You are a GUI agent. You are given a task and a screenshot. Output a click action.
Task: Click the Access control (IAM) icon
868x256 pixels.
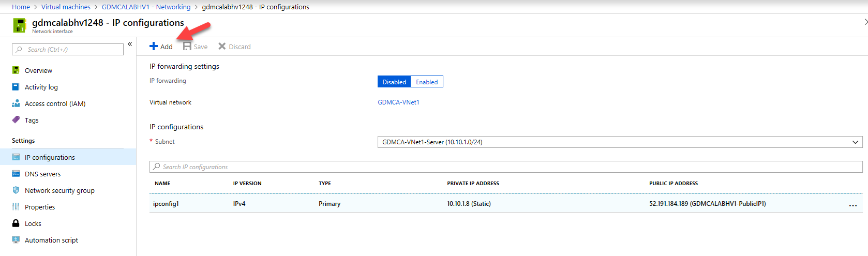click(16, 103)
